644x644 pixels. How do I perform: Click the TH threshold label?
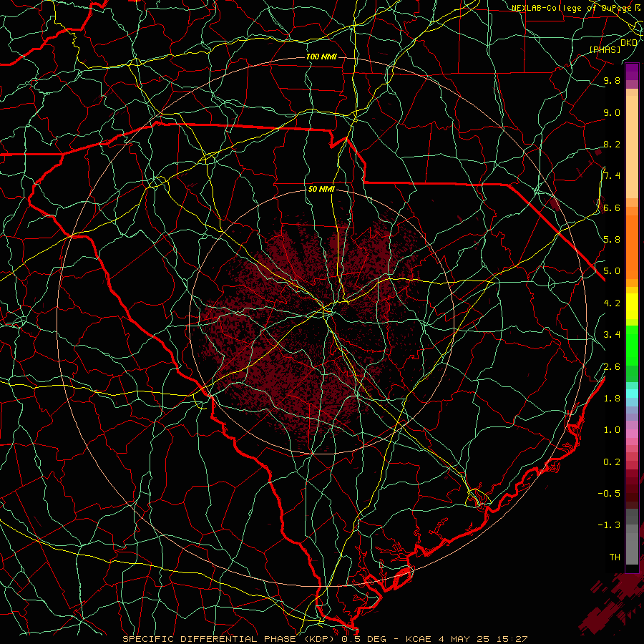pyautogui.click(x=615, y=557)
